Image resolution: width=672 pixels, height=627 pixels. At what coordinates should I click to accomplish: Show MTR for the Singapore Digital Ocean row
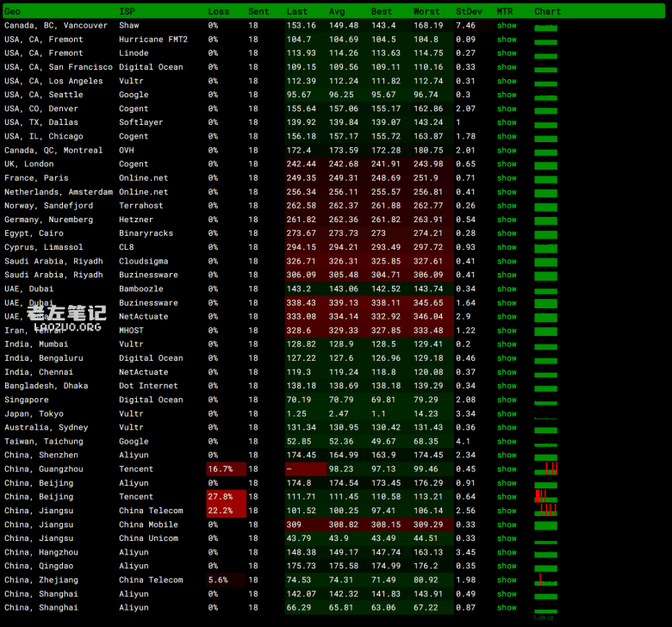[x=507, y=400]
